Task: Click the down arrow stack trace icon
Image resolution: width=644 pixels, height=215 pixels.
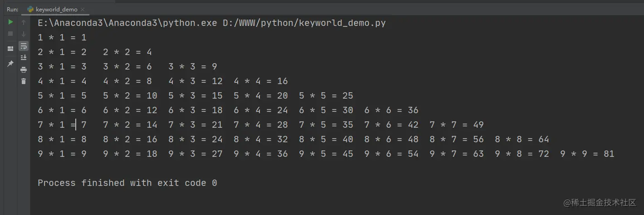Action: [24, 34]
